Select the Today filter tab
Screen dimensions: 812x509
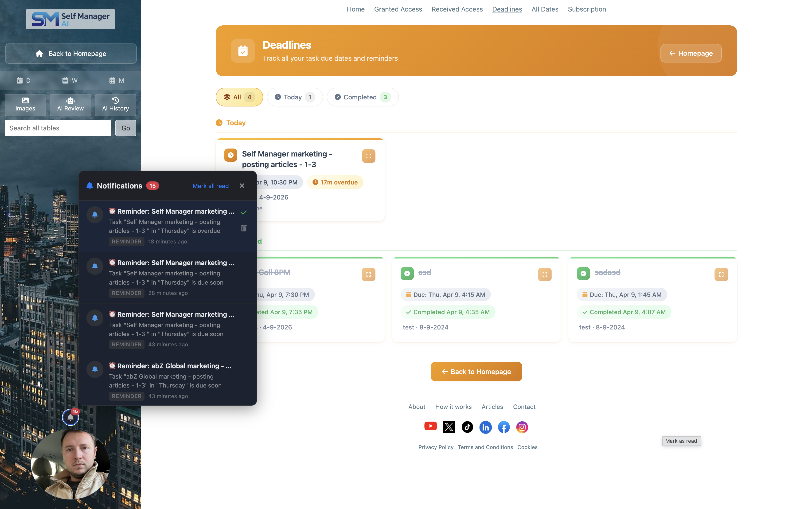pos(295,97)
